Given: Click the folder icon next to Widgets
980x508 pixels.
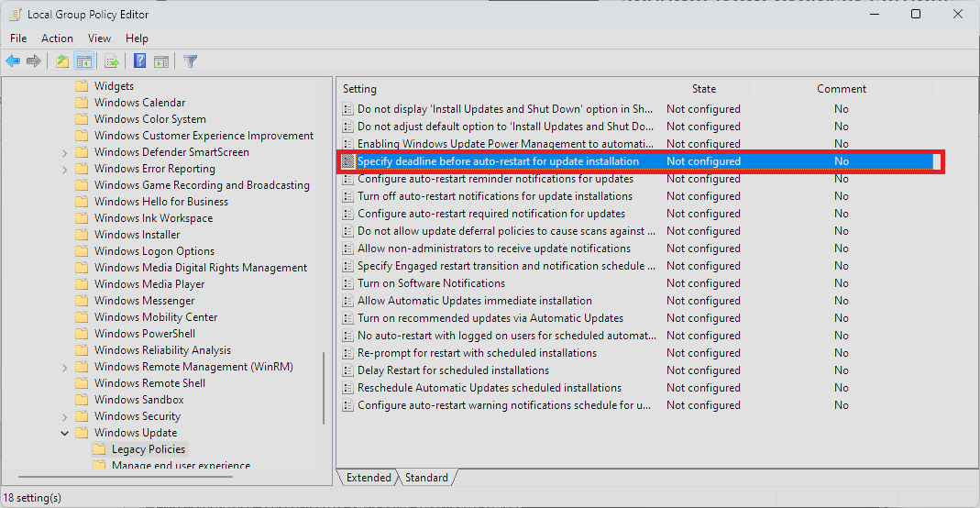Looking at the screenshot, I should point(82,86).
